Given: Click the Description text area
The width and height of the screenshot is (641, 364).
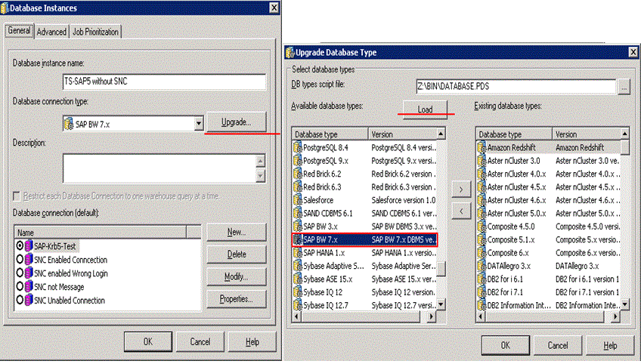Looking at the screenshot, I should click(159, 168).
